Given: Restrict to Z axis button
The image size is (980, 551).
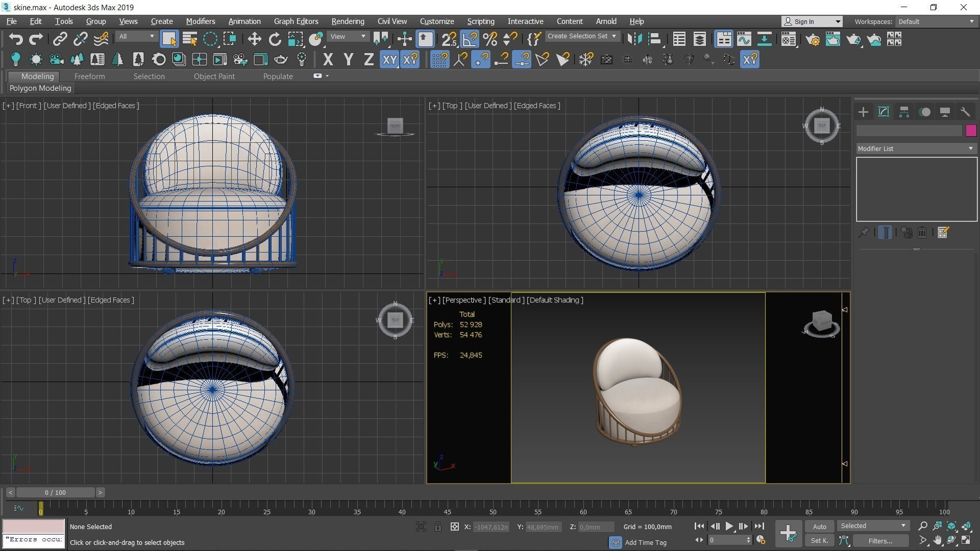Looking at the screenshot, I should point(369,60).
